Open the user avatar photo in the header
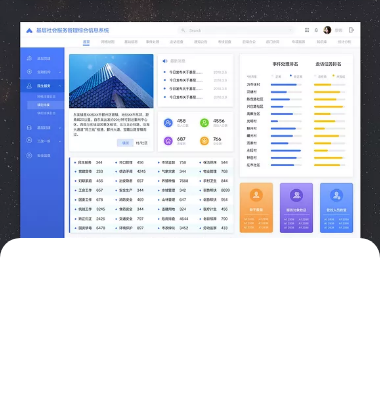380x398 pixels. (327, 30)
